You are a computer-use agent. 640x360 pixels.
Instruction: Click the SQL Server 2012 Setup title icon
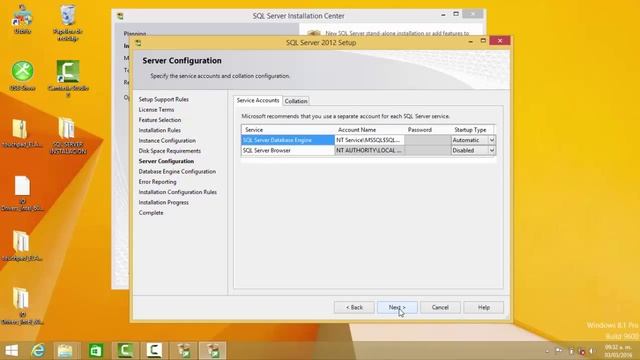coord(138,42)
